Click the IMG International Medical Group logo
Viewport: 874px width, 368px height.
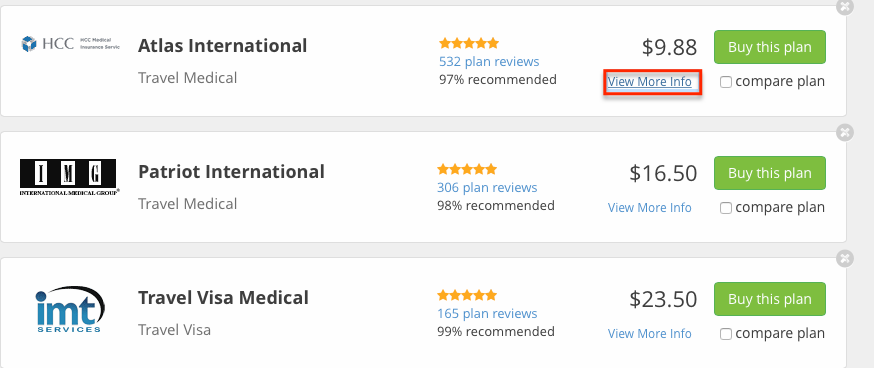point(69,177)
